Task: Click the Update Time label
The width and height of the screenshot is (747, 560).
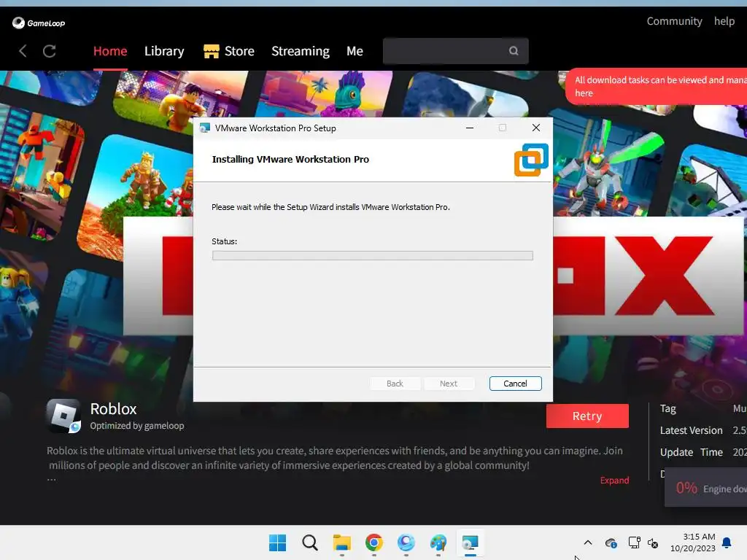Action: point(692,452)
